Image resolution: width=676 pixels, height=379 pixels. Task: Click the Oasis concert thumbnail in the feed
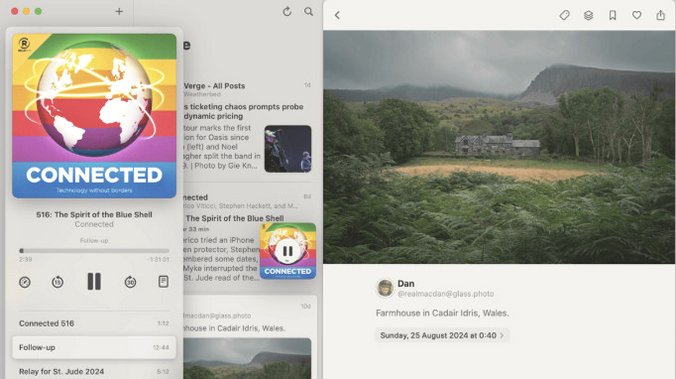click(x=288, y=149)
